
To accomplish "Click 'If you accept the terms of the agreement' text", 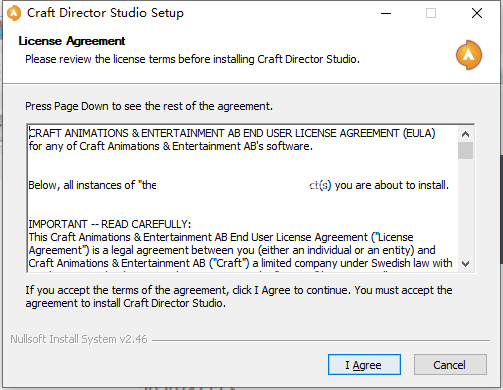I will coord(239,296).
